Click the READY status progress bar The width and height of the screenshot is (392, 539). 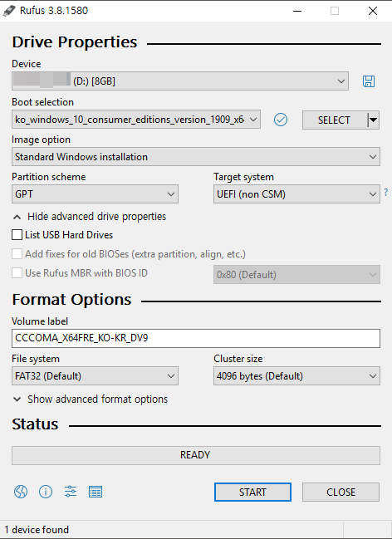pos(196,455)
